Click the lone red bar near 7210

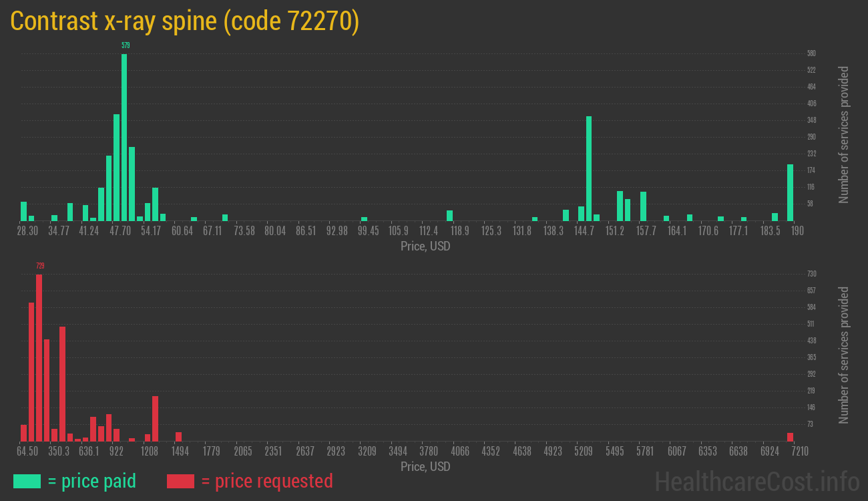click(790, 437)
